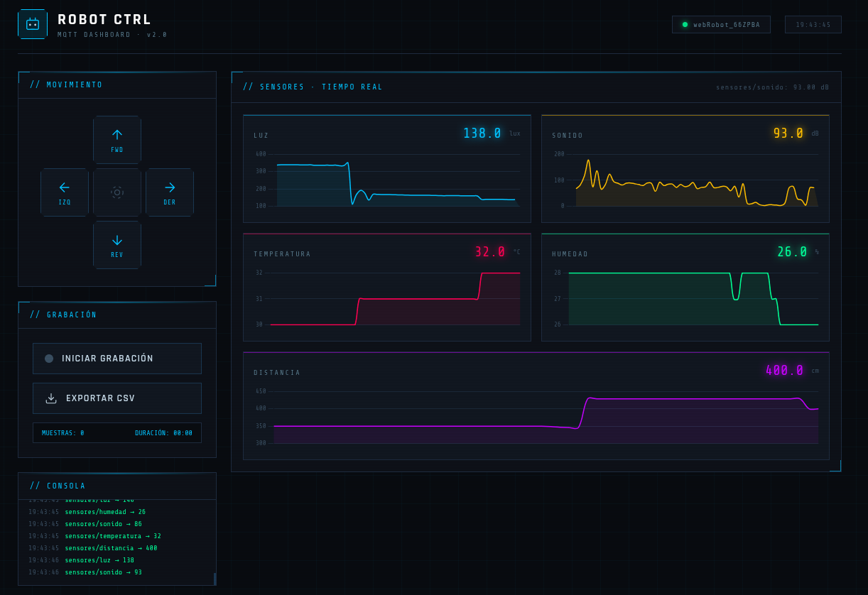Click the 26.0 % humidity value
The image size is (868, 595).
(x=792, y=252)
